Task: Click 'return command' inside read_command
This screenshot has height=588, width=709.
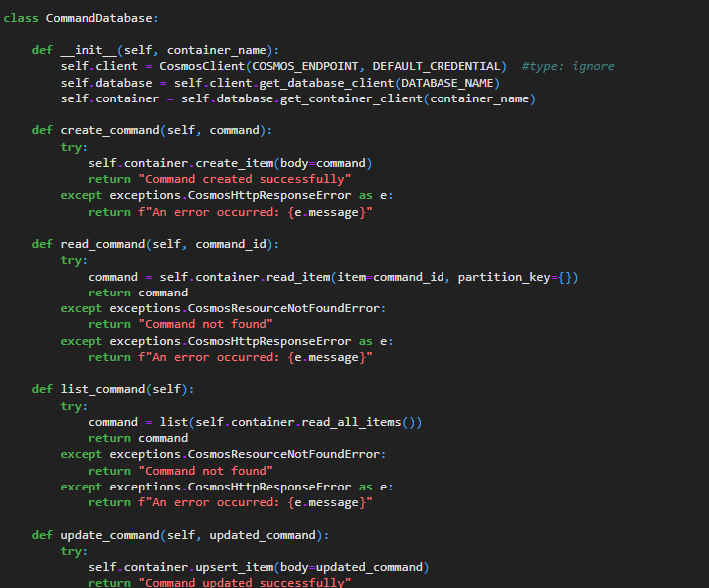Action: (x=138, y=294)
